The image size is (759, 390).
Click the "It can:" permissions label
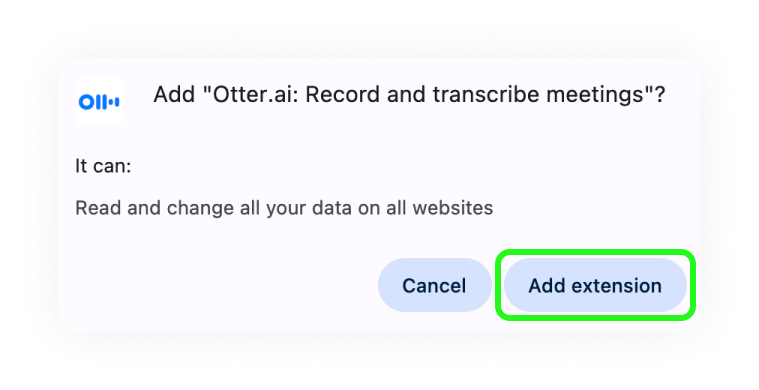[x=103, y=166]
